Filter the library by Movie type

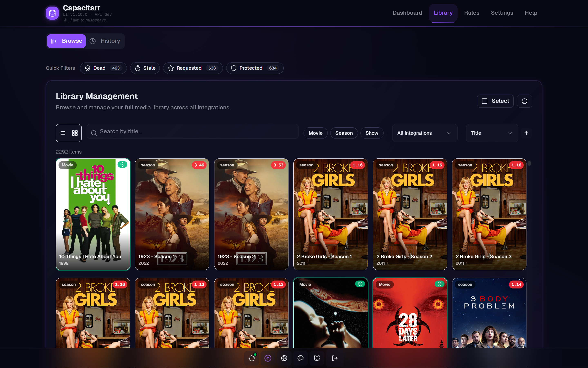pos(315,133)
